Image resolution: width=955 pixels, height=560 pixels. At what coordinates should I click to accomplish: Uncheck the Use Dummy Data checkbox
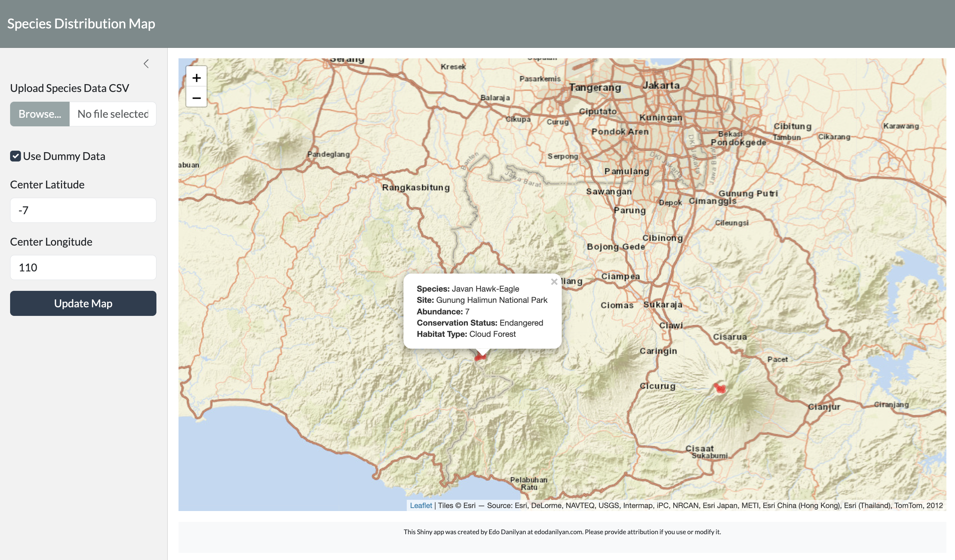pyautogui.click(x=16, y=156)
